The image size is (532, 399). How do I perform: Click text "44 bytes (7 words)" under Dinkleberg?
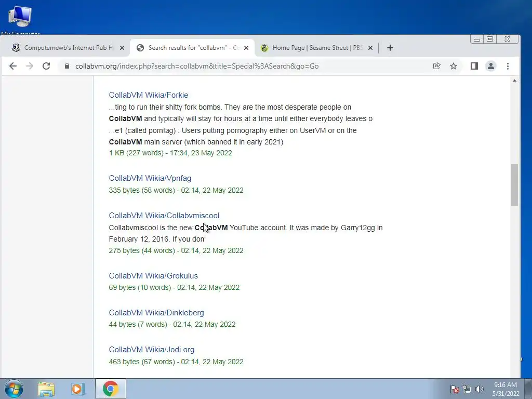pos(138,324)
